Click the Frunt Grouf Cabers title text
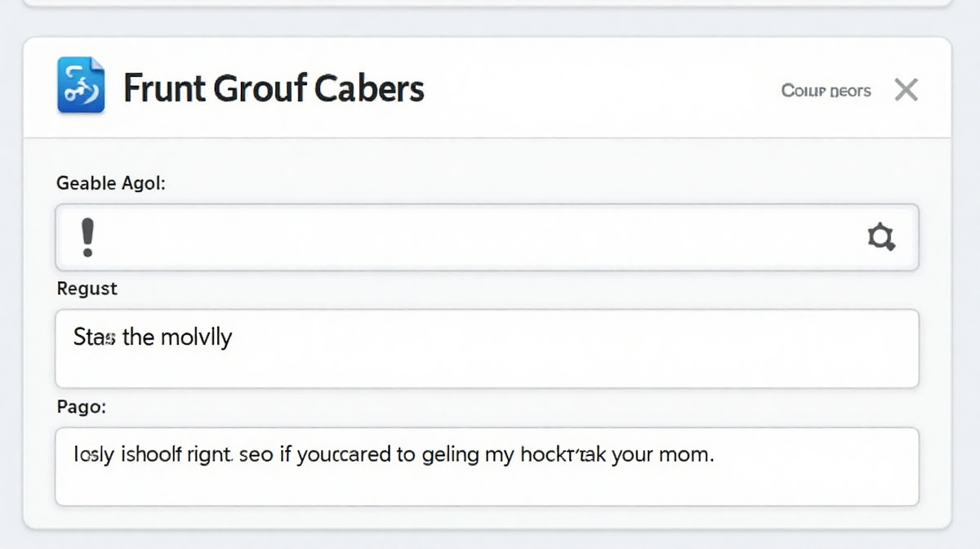The height and width of the screenshot is (549, 980). [x=274, y=88]
